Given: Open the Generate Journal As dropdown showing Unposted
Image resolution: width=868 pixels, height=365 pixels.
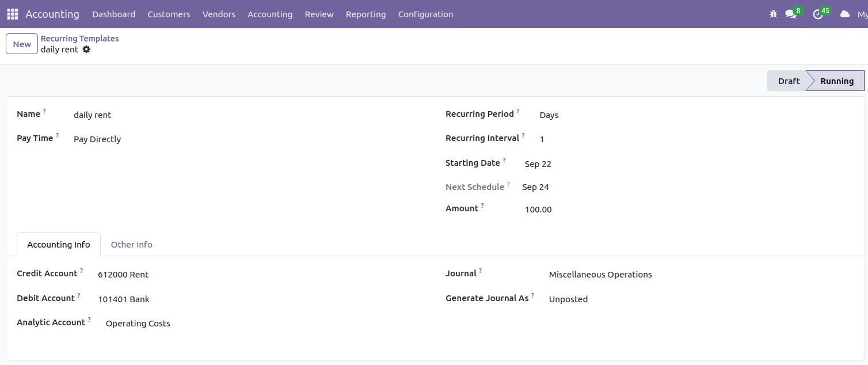Looking at the screenshot, I should [568, 299].
